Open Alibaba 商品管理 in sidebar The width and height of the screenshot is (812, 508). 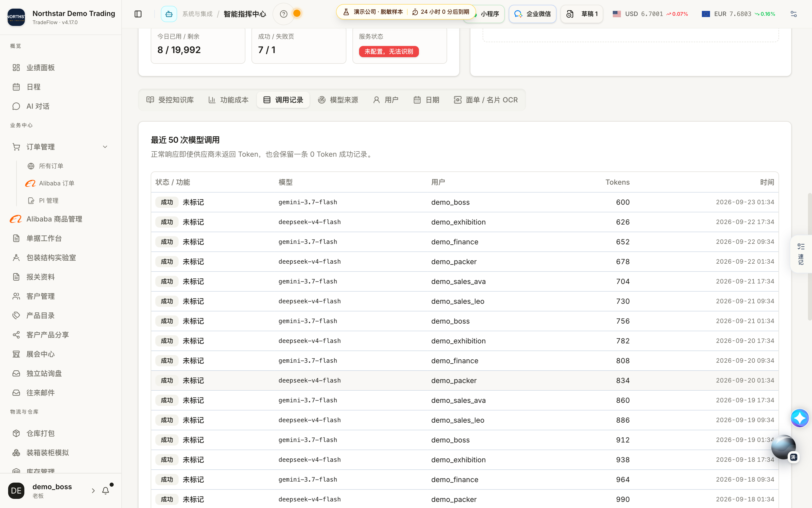point(61,219)
